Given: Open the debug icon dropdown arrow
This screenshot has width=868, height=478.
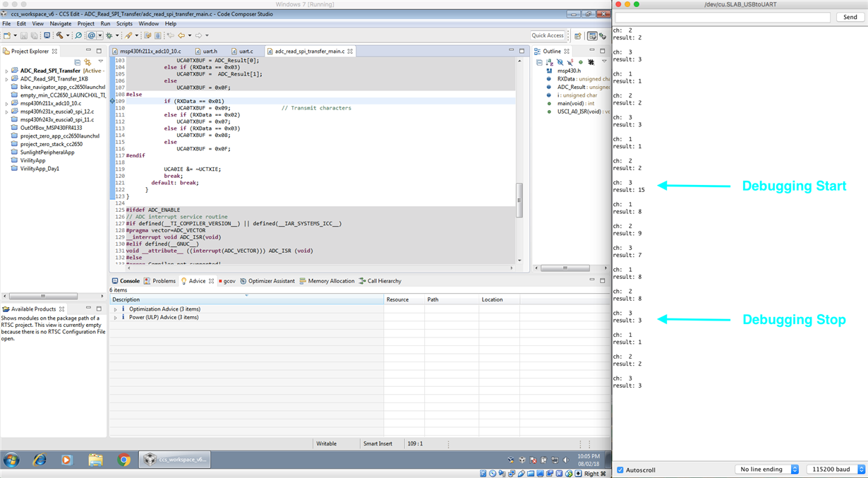Looking at the screenshot, I should tap(117, 35).
